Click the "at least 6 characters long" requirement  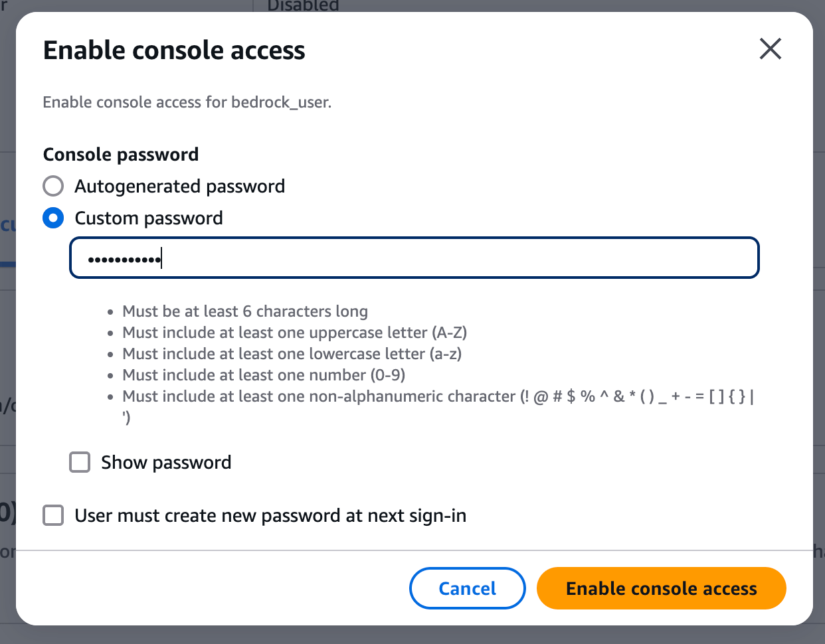245,311
